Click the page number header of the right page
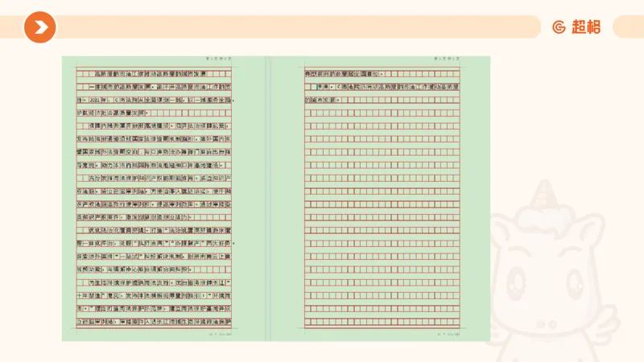Screen dimensions: 644x362 [447, 59]
